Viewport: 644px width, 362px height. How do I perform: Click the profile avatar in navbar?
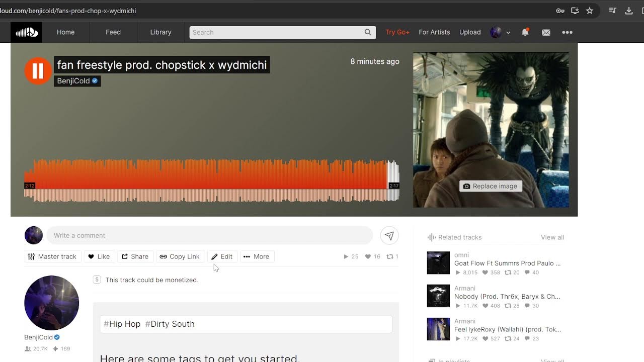click(x=496, y=32)
